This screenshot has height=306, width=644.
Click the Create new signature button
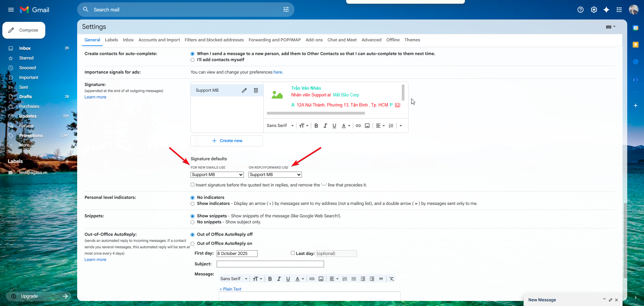coord(227,141)
